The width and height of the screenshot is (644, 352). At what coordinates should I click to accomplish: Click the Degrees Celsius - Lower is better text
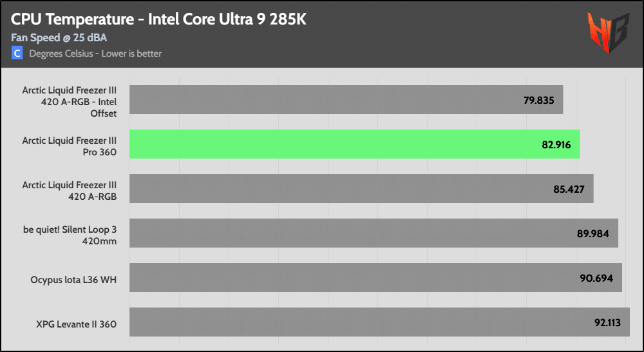(x=95, y=54)
